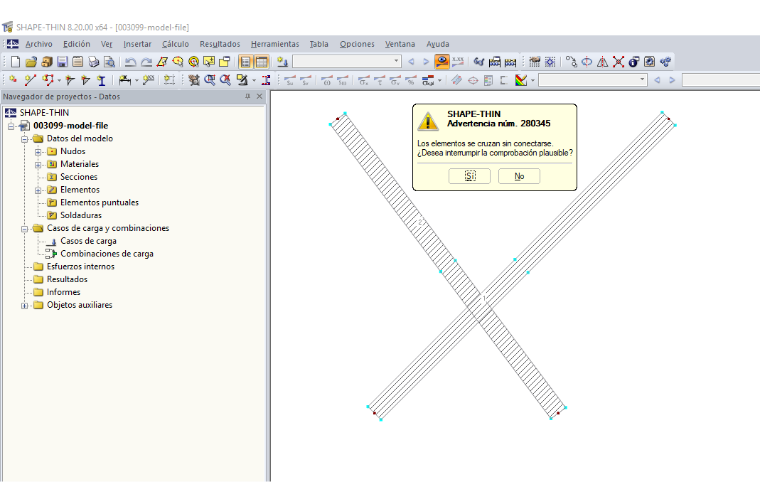
Task: Select the Resultados folder in the tree
Action: [x=67, y=279]
